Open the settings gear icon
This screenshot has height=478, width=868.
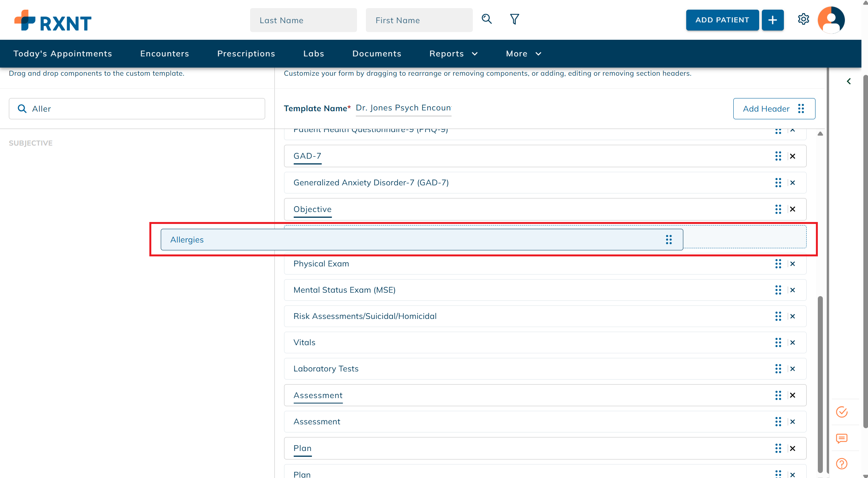[803, 19]
